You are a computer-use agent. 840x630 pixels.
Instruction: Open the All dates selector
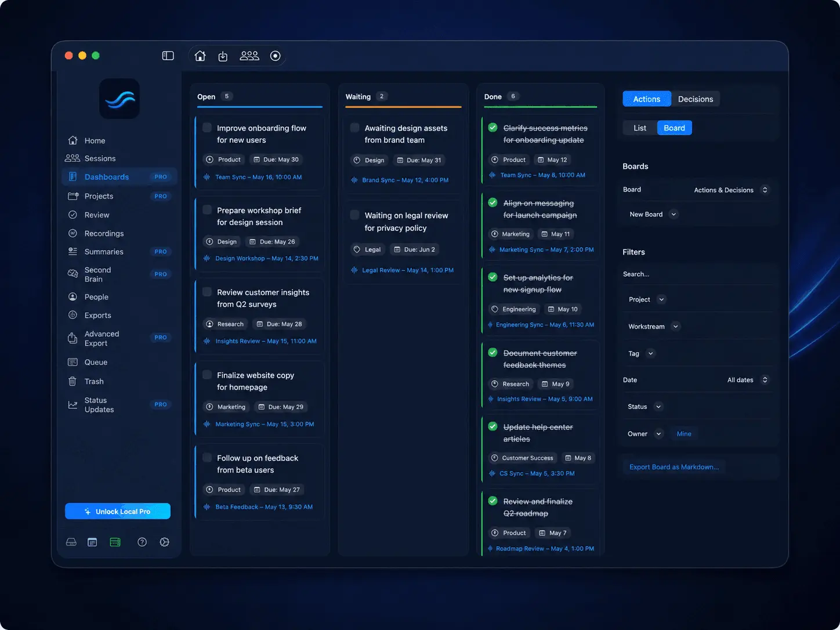[748, 380]
